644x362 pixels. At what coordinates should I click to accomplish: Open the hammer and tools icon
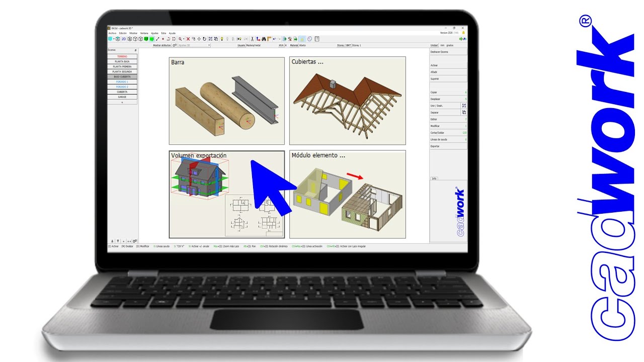290,39
